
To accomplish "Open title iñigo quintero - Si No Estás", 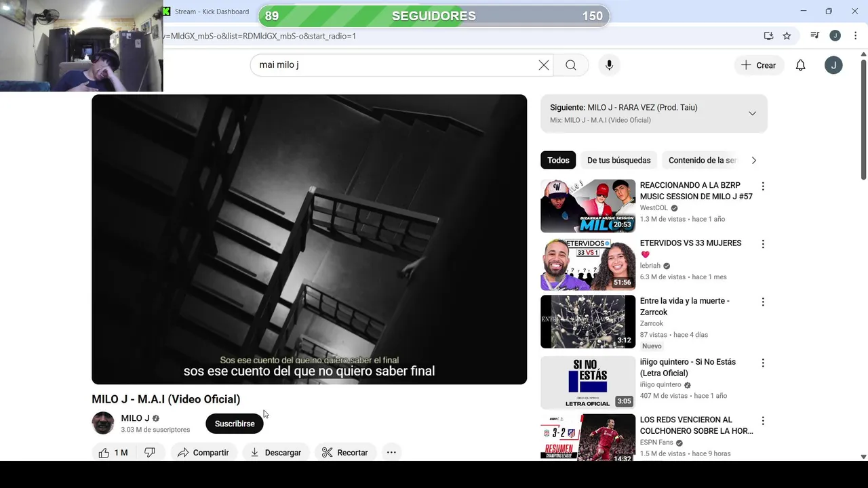I will [688, 367].
